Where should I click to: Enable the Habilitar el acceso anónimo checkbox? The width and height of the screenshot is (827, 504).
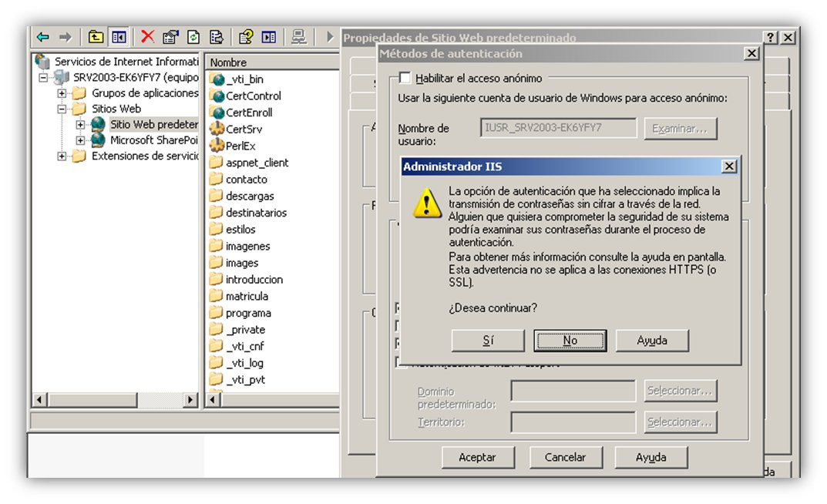[405, 78]
